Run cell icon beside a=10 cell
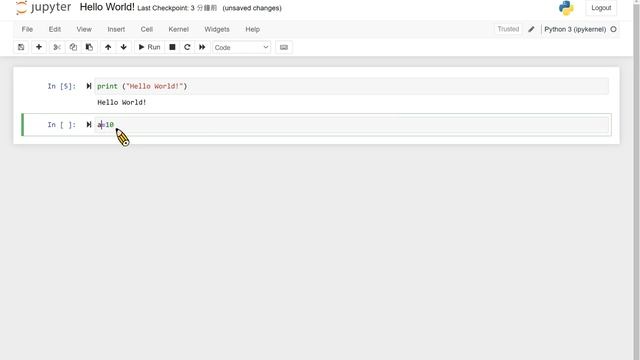 click(x=89, y=124)
